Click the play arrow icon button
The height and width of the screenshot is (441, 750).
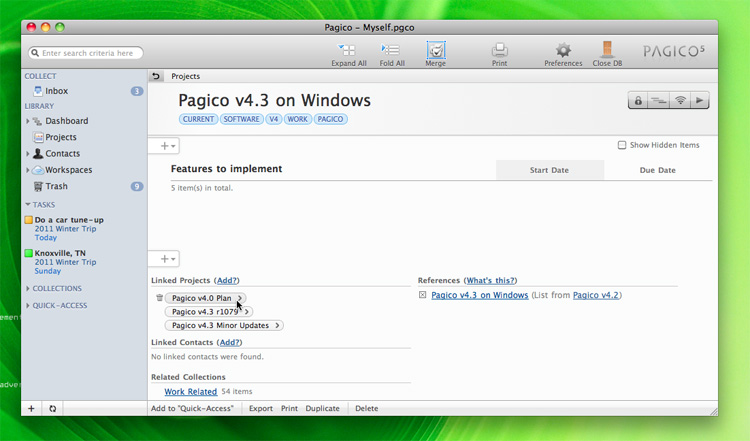(699, 101)
